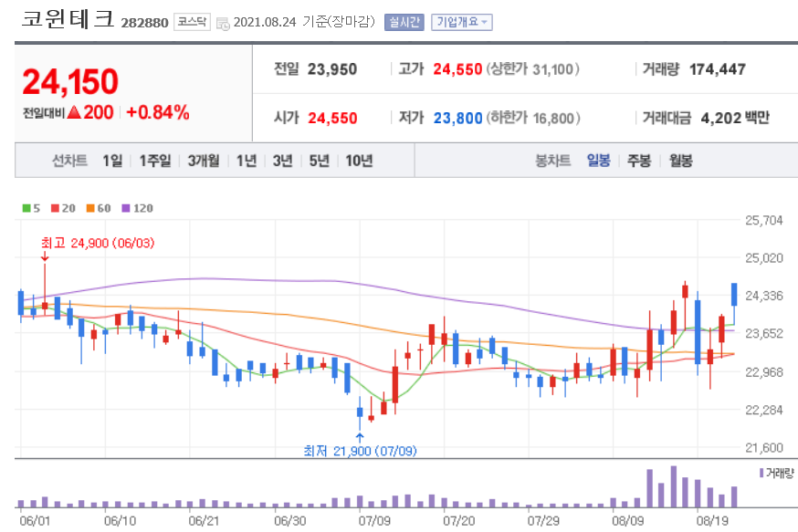
Task: Click the 실시간 realtime button
Action: 404,22
